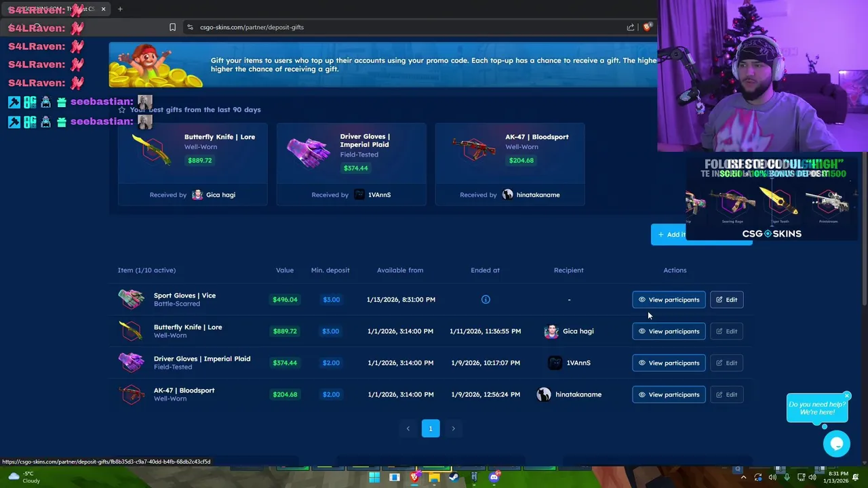Click the Value column header
This screenshot has width=868, height=488.
[285, 270]
